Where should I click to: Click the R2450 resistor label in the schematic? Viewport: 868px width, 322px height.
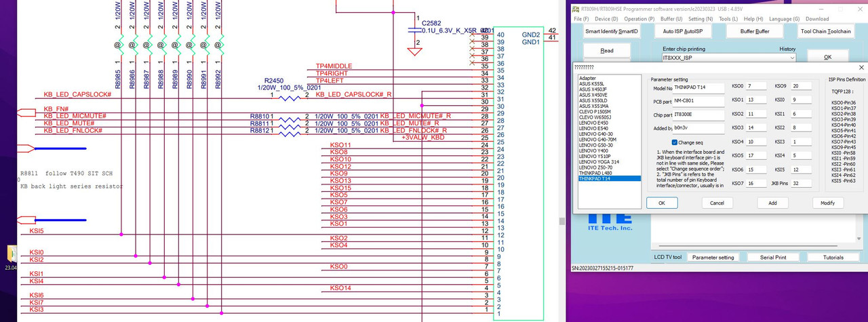[274, 81]
